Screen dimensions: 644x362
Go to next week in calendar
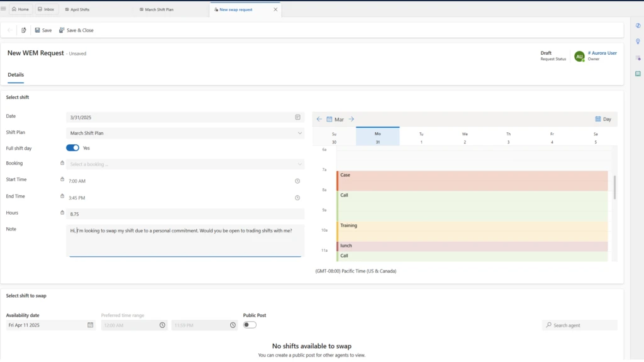[x=352, y=119]
